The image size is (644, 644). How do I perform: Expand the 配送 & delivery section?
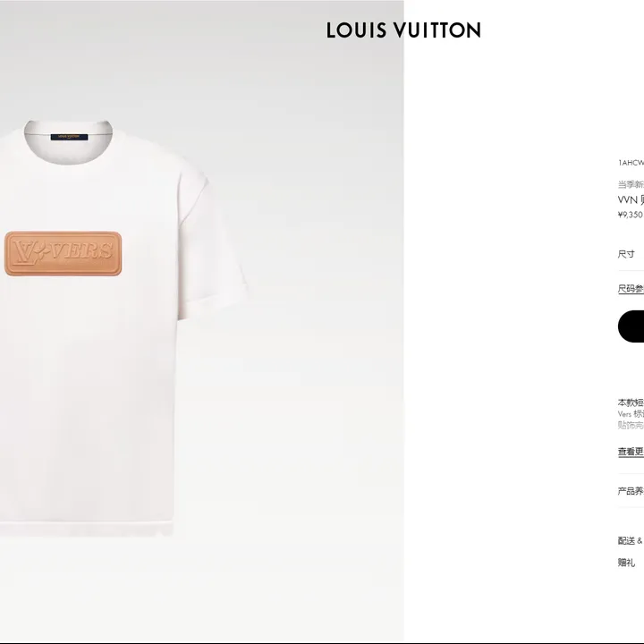[x=631, y=541]
